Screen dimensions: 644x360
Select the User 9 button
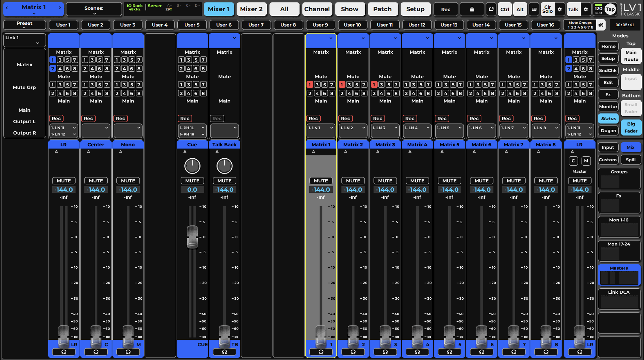[x=320, y=25]
